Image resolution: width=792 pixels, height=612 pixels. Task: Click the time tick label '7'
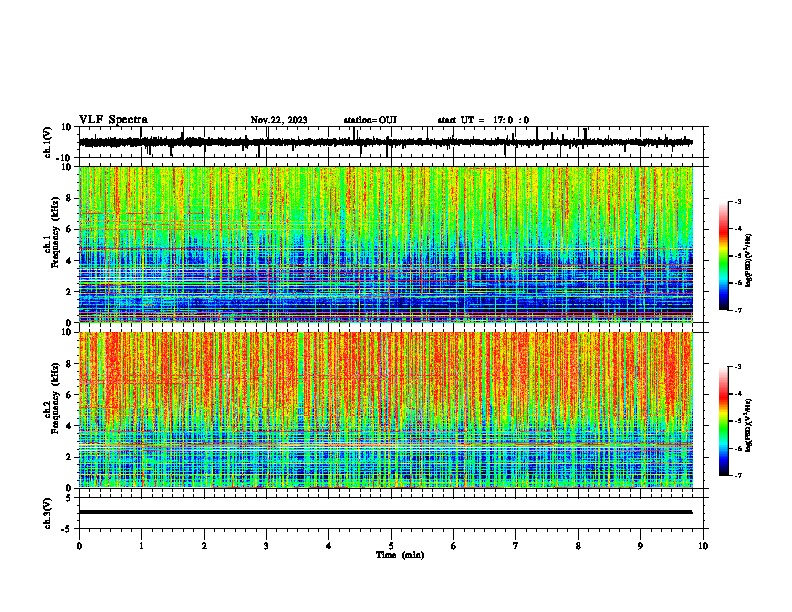[516, 546]
